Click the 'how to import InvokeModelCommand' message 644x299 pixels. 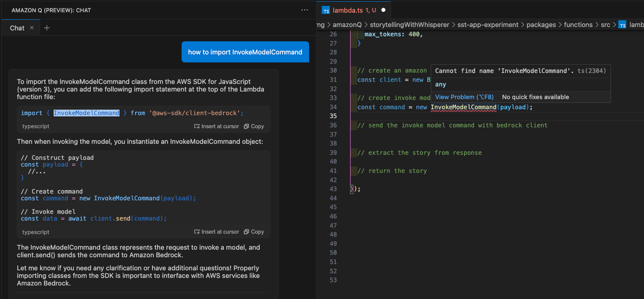pos(245,52)
